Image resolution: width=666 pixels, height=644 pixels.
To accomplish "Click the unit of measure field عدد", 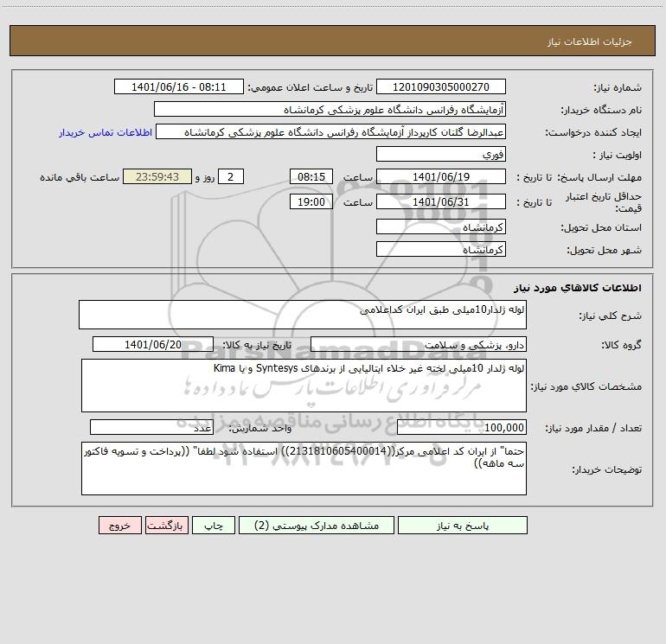I will pyautogui.click(x=151, y=428).
